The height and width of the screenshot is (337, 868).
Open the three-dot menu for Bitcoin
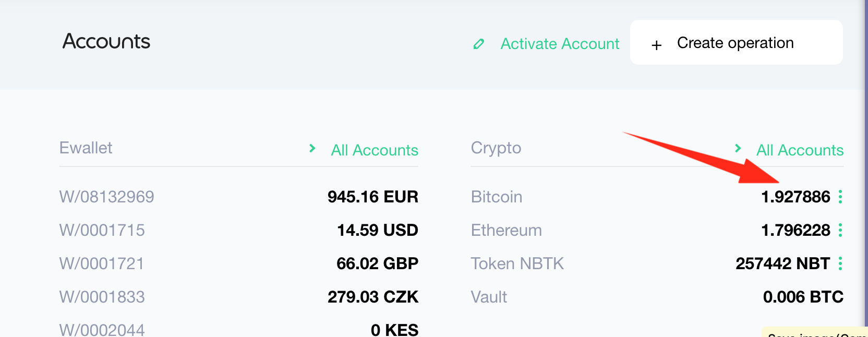point(840,197)
